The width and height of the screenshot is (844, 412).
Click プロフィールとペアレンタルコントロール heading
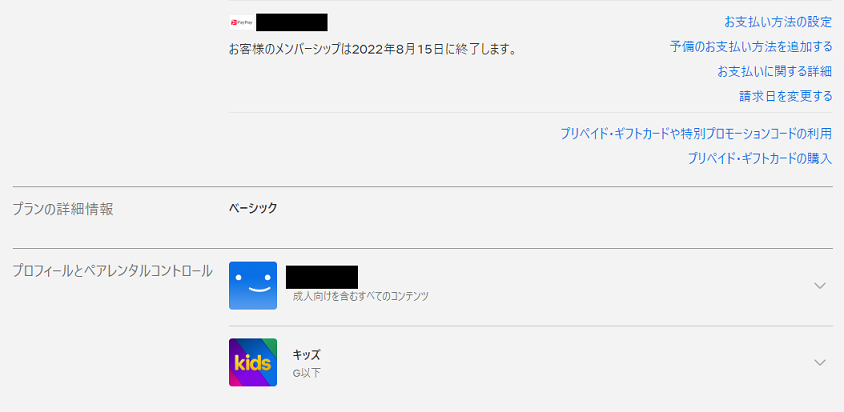coord(111,271)
